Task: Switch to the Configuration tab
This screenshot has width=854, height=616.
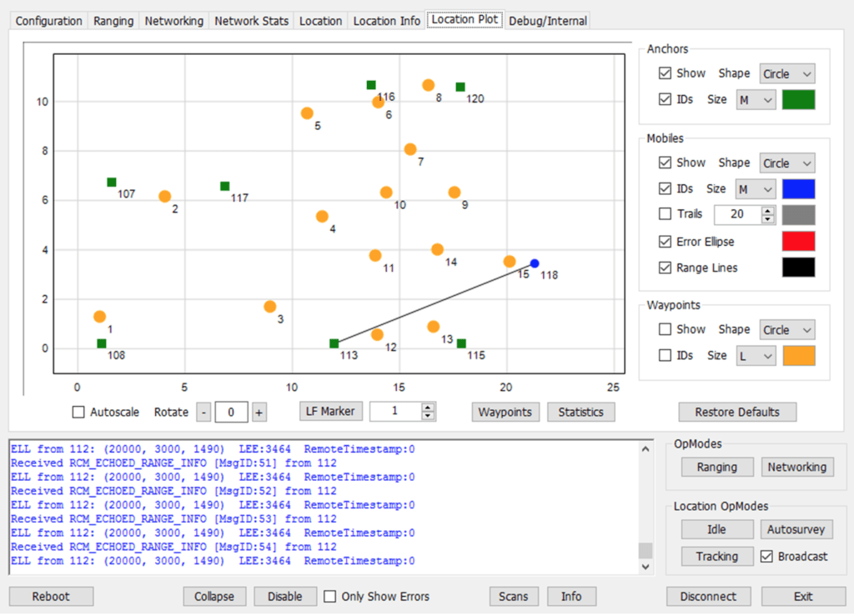Action: point(48,21)
